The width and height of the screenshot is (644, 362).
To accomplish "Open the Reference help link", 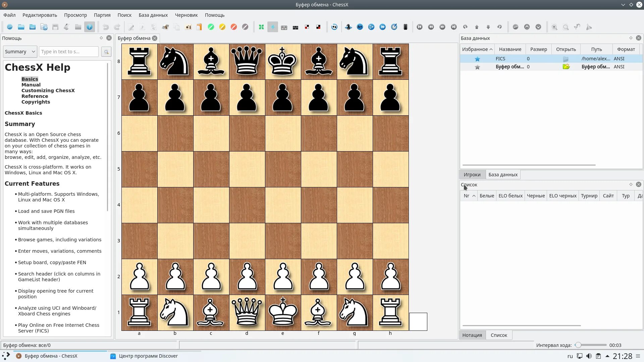I will tap(35, 96).
